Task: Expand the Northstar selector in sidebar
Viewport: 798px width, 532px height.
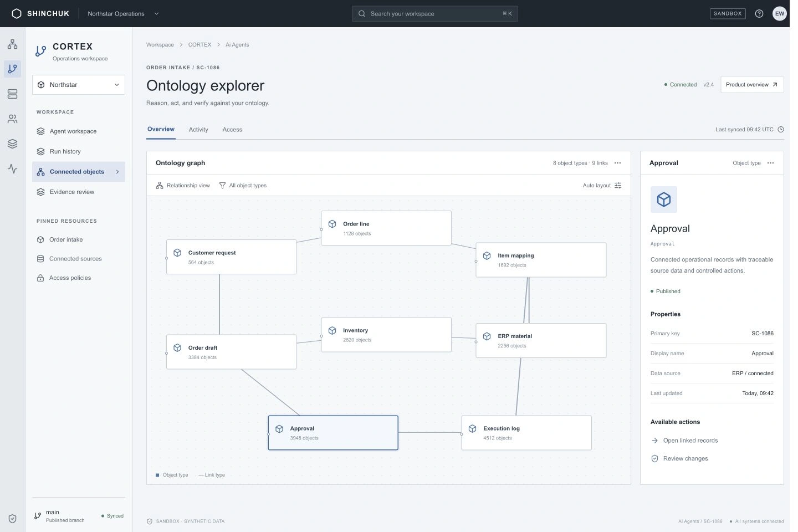Action: pyautogui.click(x=79, y=85)
